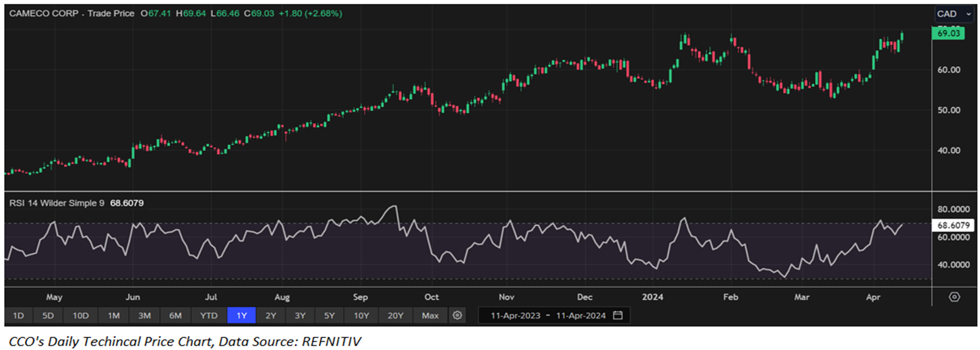Select the 1D time range
The width and height of the screenshot is (980, 350).
tap(18, 315)
